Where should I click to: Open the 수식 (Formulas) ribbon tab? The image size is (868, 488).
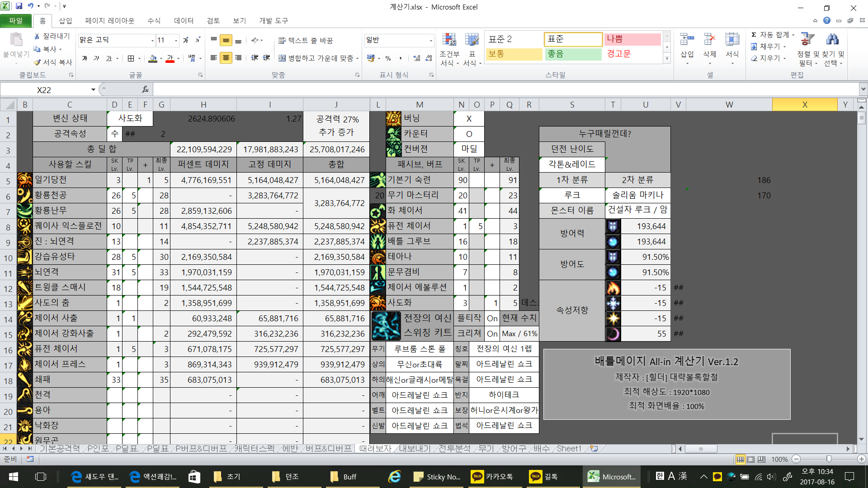[x=154, y=20]
